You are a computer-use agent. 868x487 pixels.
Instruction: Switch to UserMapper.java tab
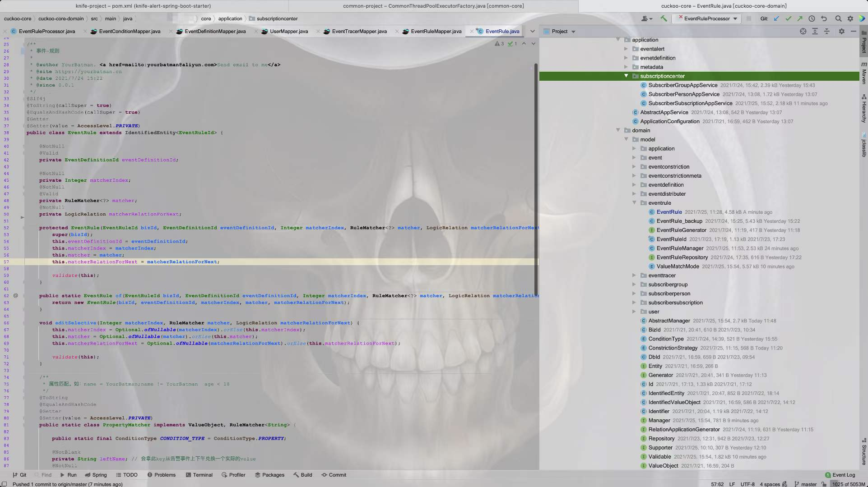coord(288,31)
